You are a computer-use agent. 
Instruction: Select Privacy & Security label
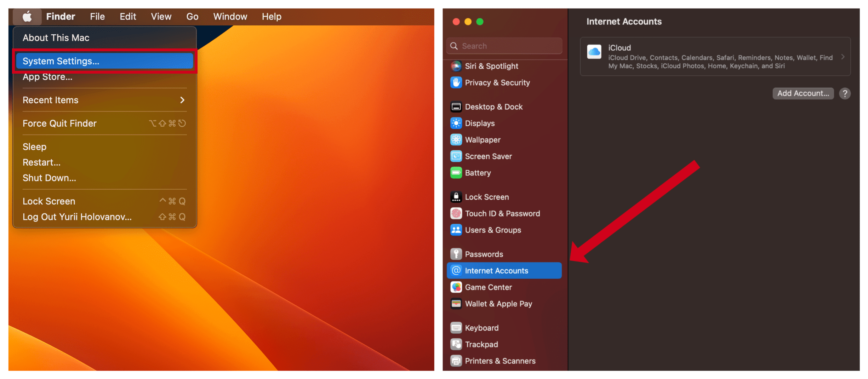497,82
